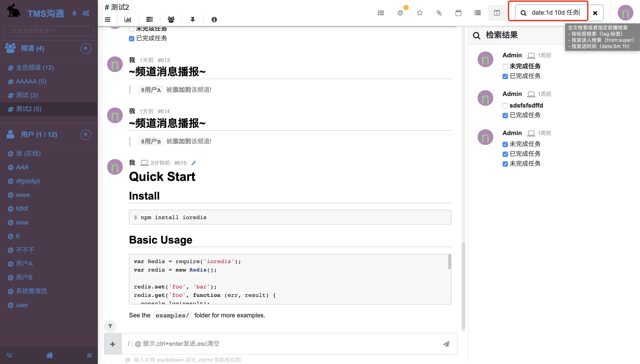640x364 pixels.
Task: Open @ mentions with notification dot
Action: [x=401, y=13]
